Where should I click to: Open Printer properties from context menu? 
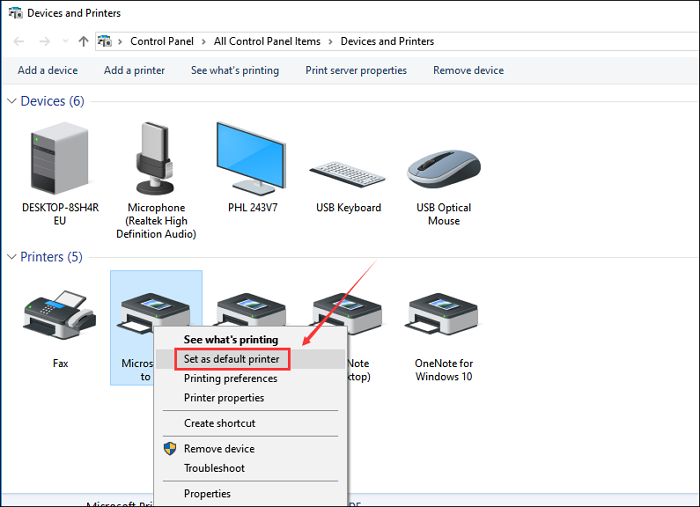tap(224, 398)
